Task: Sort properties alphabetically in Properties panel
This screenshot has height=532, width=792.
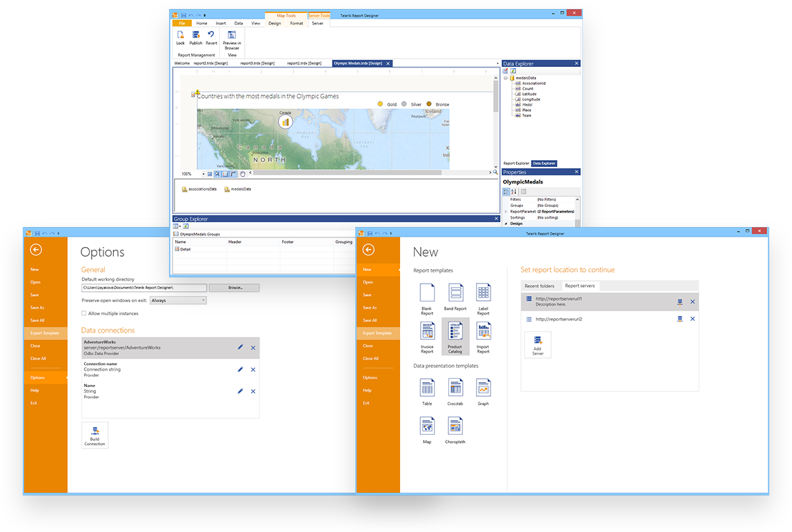Action: pyautogui.click(x=514, y=192)
